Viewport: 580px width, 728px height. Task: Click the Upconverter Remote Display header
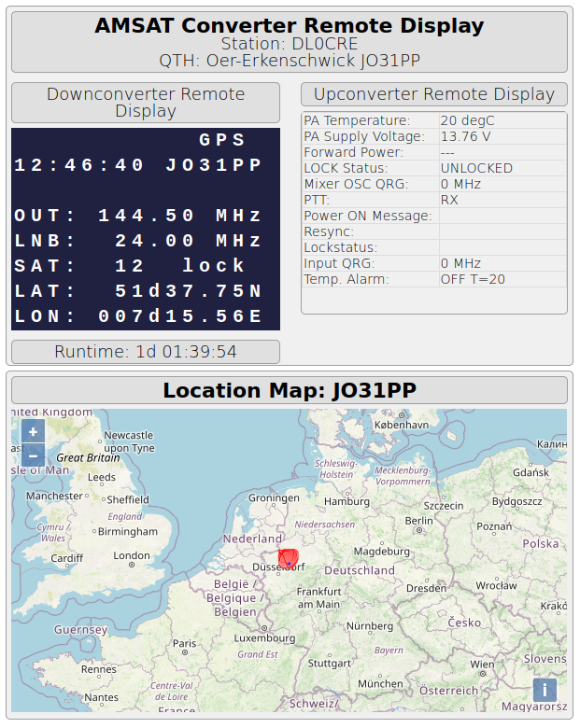click(434, 94)
